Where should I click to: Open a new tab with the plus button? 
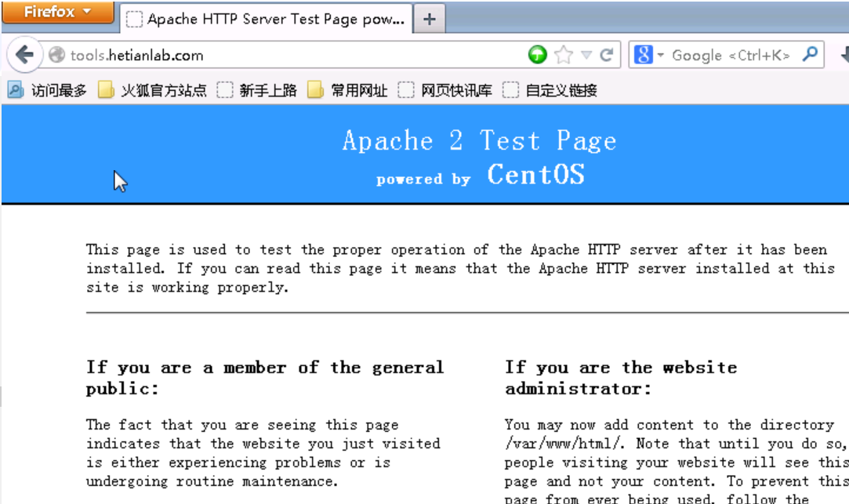pos(430,20)
